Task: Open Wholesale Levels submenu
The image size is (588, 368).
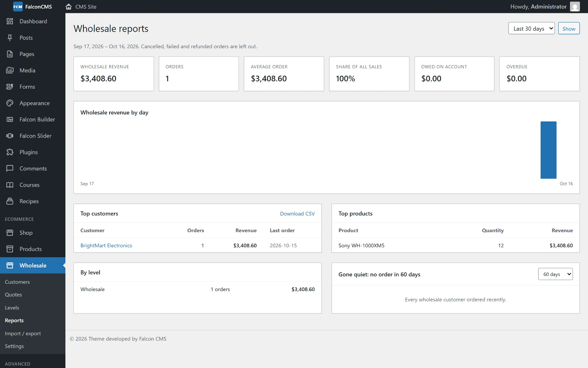Action: coord(12,308)
